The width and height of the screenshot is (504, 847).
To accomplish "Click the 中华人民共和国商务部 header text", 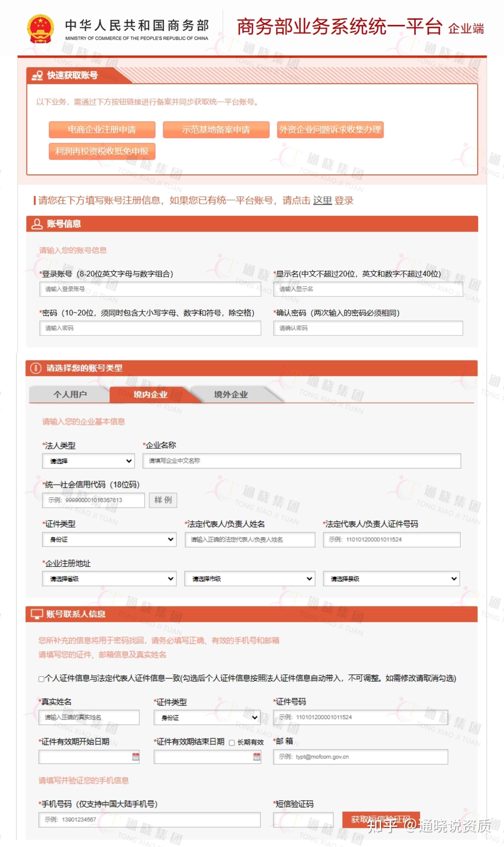I will click(137, 25).
